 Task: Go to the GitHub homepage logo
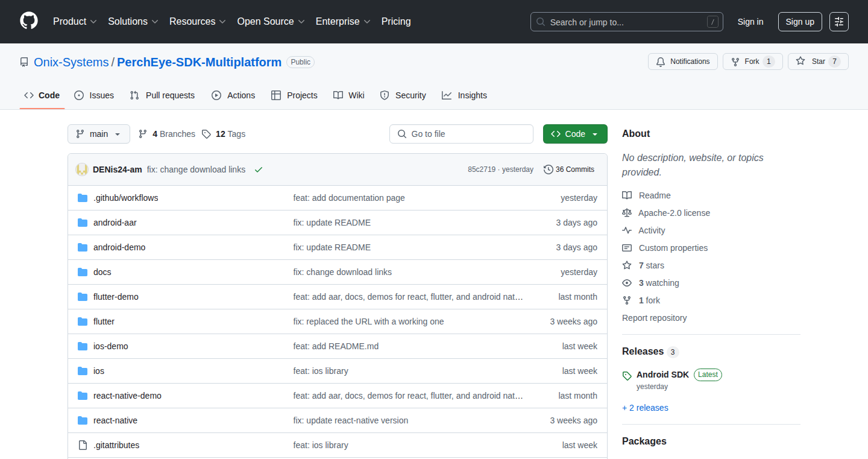[29, 21]
